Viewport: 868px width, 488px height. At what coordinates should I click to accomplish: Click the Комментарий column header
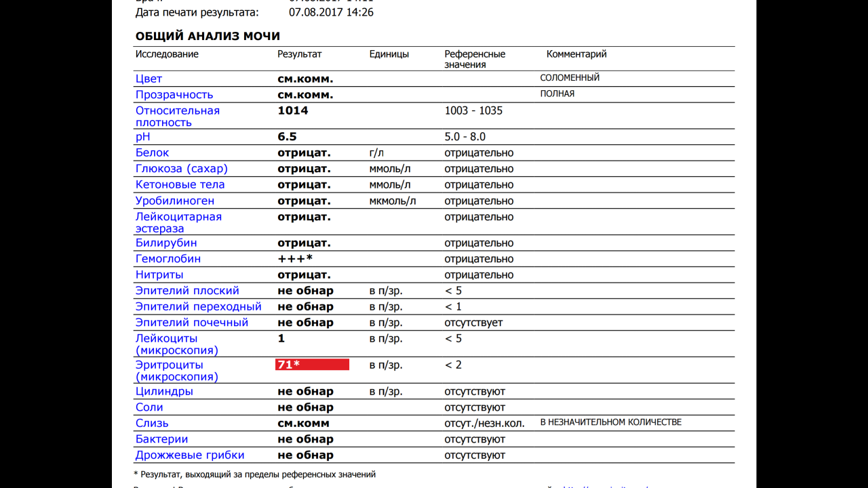[x=576, y=54]
